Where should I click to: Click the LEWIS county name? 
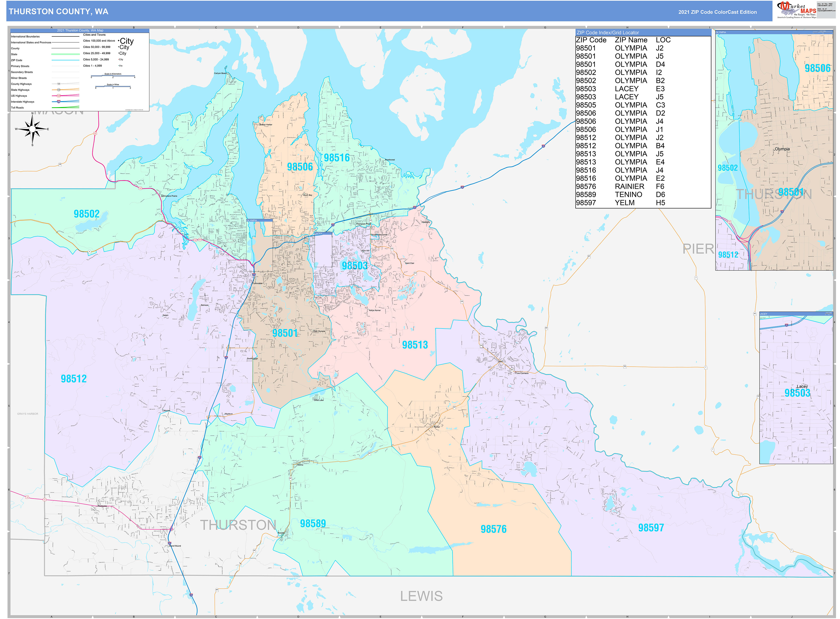[x=421, y=596]
